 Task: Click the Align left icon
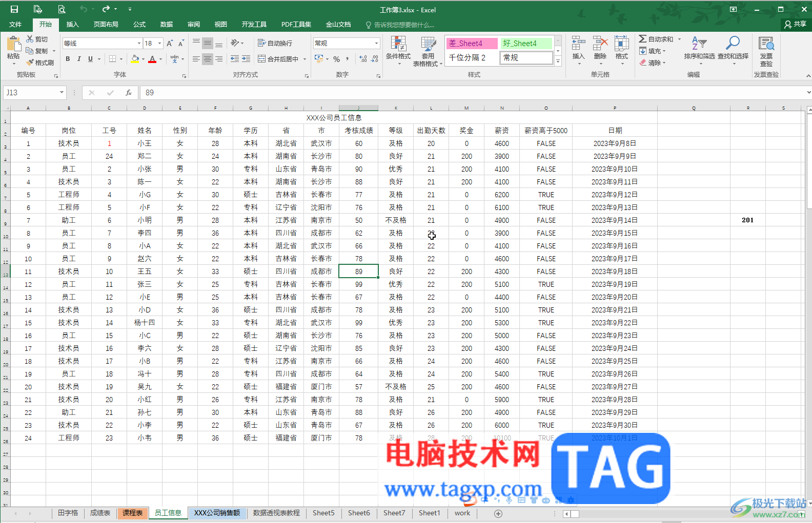(x=196, y=59)
